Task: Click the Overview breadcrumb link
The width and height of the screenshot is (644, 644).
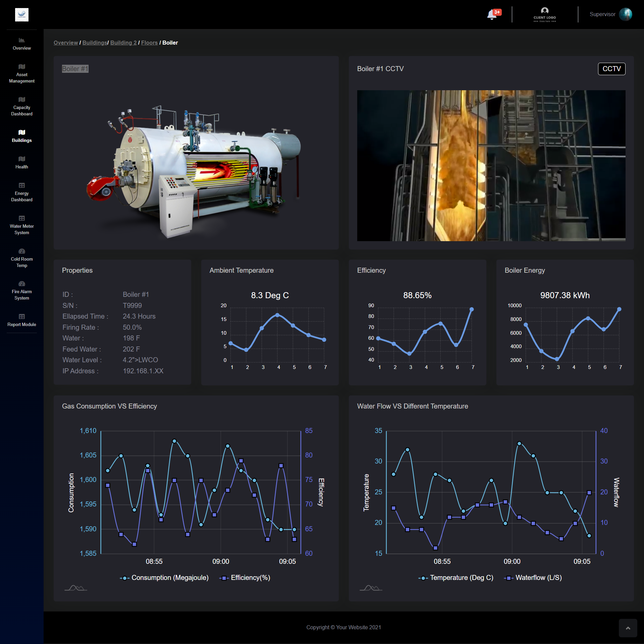Action: (66, 43)
